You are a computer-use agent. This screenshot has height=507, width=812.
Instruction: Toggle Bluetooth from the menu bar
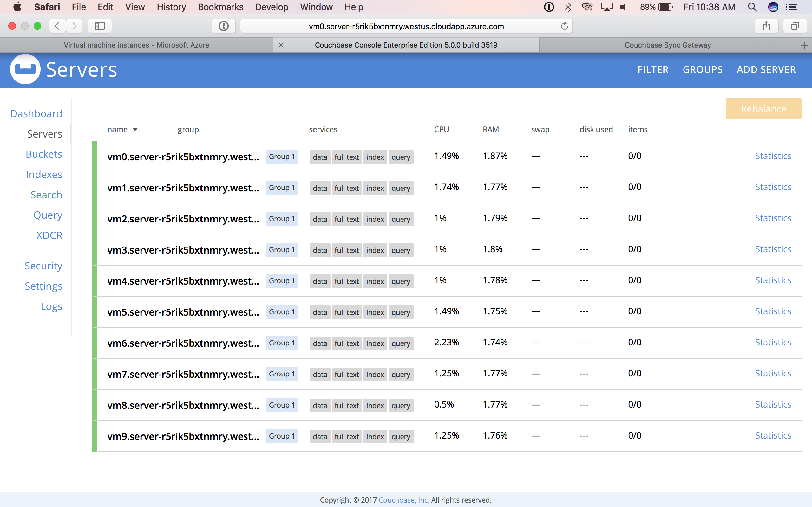[568, 7]
